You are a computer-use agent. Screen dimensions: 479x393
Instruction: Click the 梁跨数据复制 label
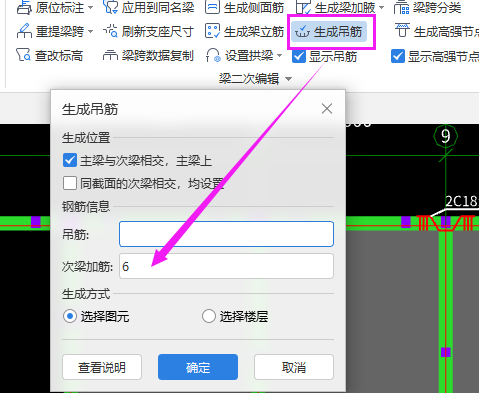158,56
